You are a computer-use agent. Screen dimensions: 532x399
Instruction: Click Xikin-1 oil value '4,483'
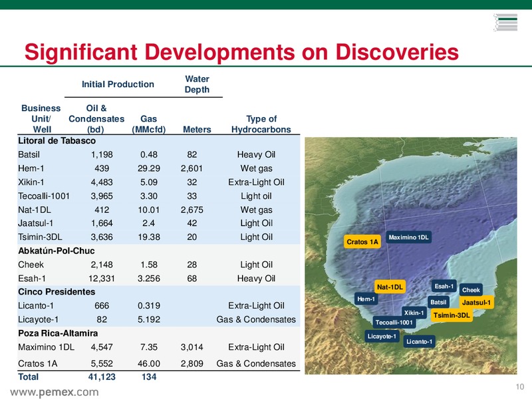point(102,182)
